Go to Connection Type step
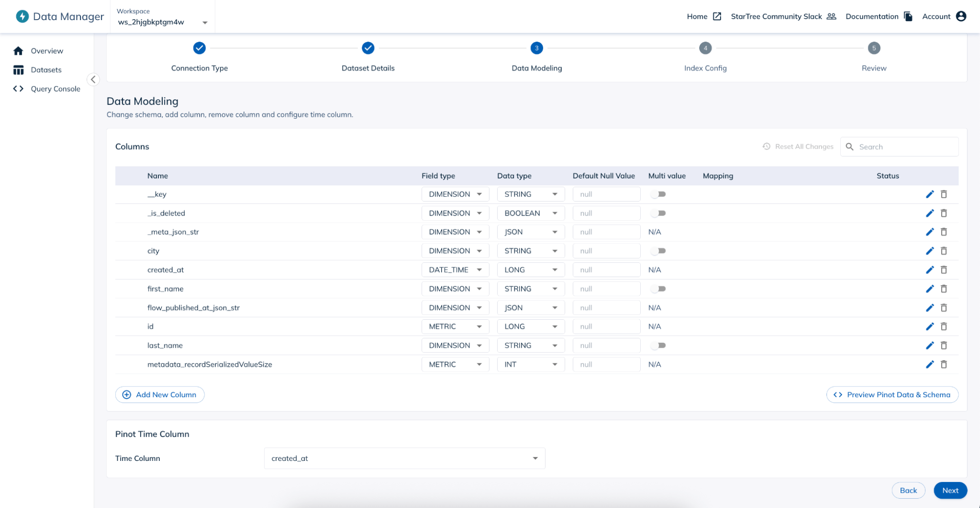980x508 pixels. pyautogui.click(x=200, y=57)
